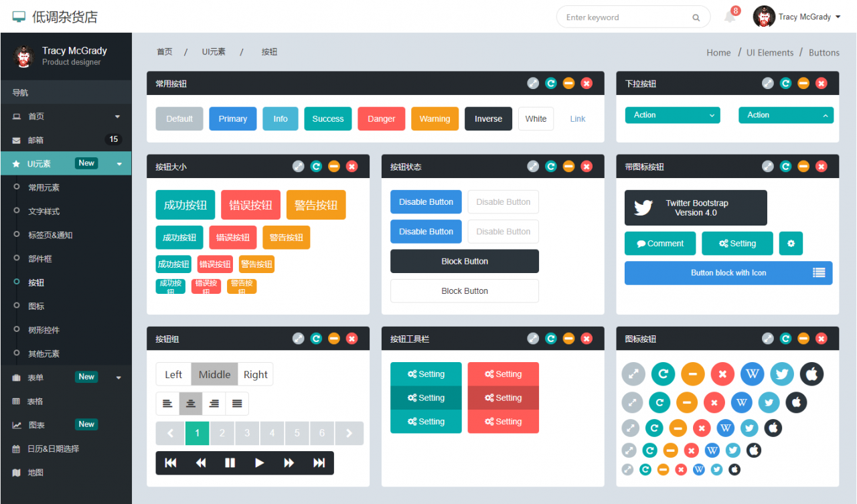The width and height of the screenshot is (857, 504).
Task: Minimize the 按钮状态 panel with orange icon
Action: click(568, 166)
